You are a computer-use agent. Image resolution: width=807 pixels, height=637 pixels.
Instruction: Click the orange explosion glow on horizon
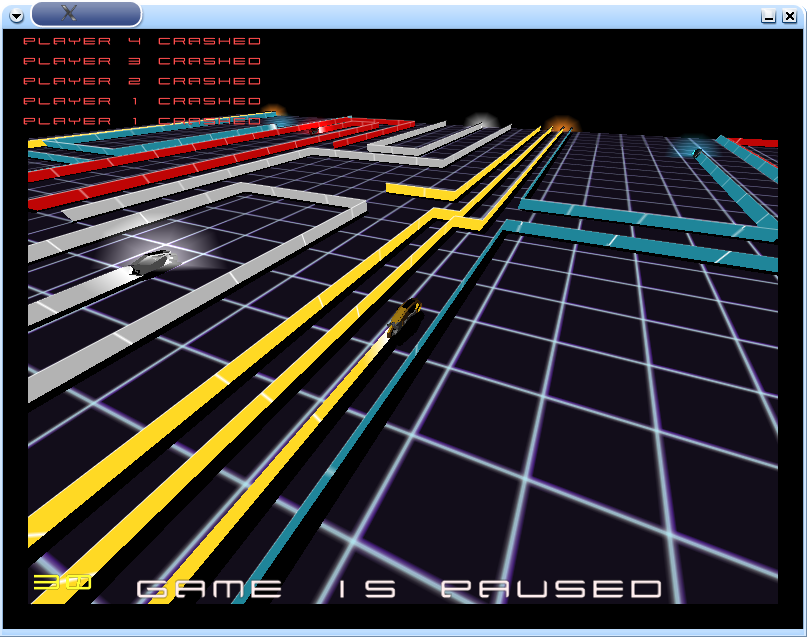[x=561, y=127]
